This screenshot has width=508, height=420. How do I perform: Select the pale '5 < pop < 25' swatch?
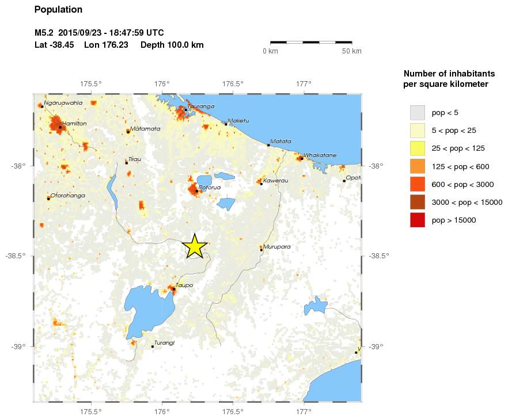click(417, 131)
